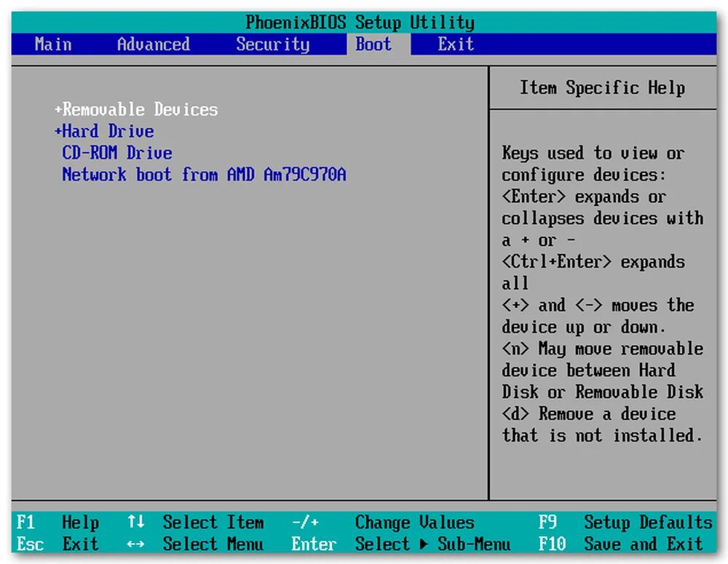Click the Item Specific Help heading
Viewport: 728px width, 564px height.
(602, 88)
